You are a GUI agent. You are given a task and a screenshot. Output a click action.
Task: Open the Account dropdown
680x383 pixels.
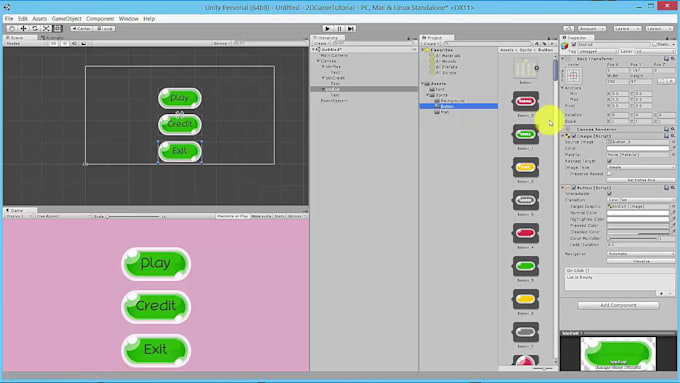[591, 29]
